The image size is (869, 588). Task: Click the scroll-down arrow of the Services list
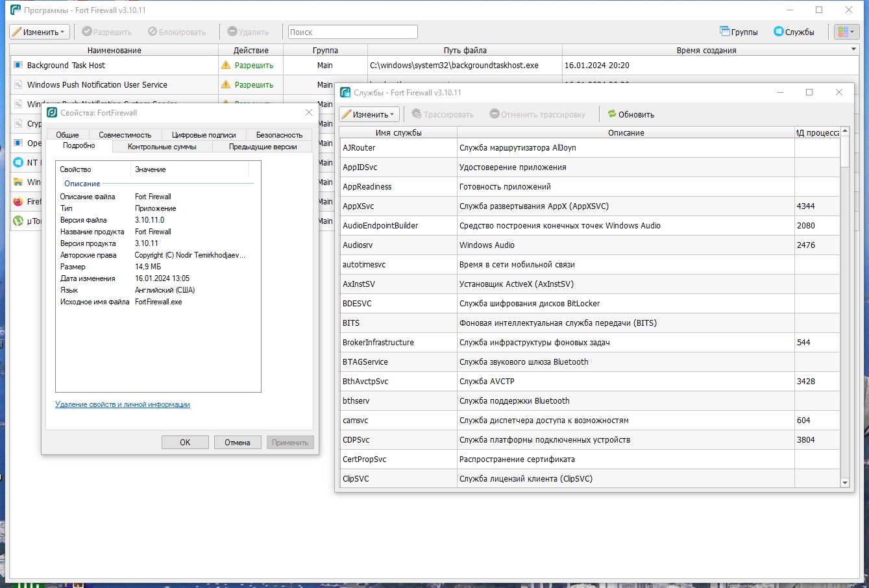pos(845,483)
